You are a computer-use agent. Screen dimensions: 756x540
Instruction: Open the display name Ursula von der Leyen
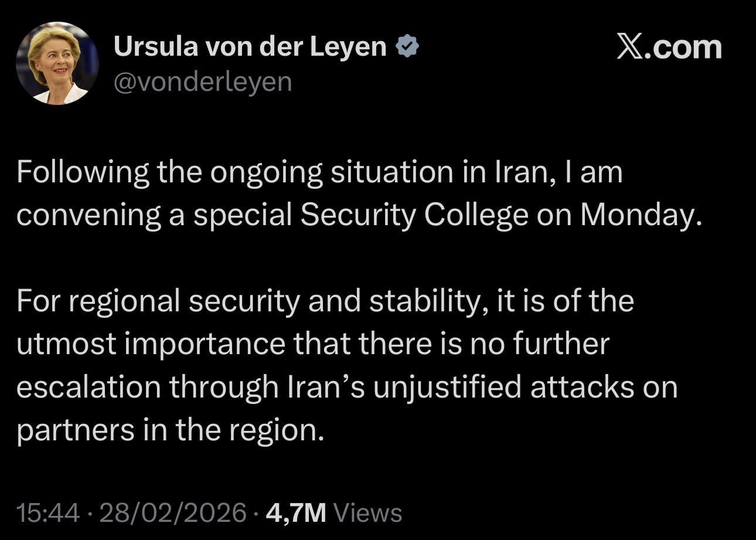pos(250,47)
